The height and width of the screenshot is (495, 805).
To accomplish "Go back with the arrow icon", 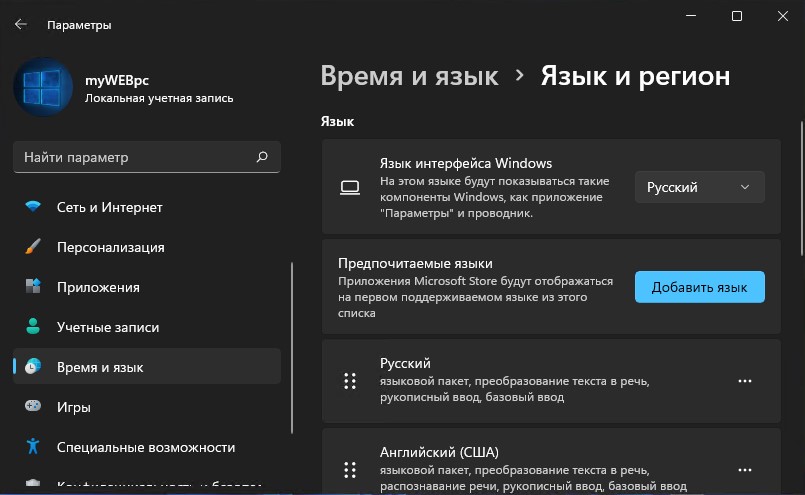I will pyautogui.click(x=21, y=24).
